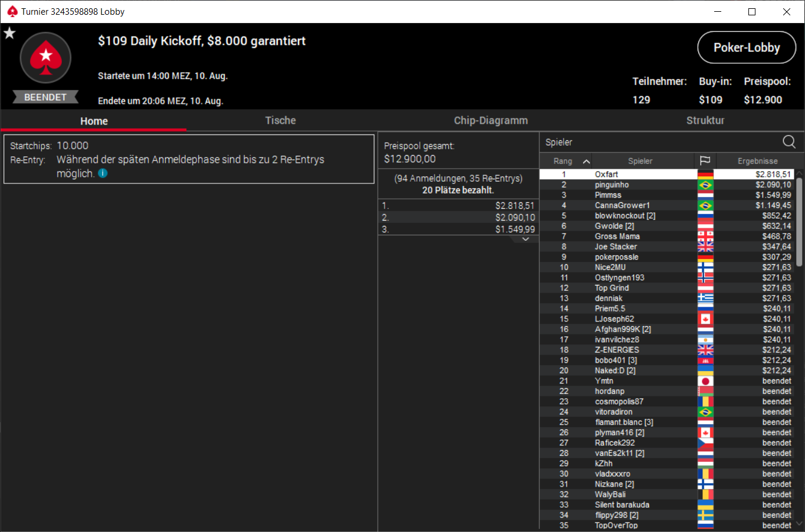Click Oxfart's Germany flag icon

coord(705,175)
